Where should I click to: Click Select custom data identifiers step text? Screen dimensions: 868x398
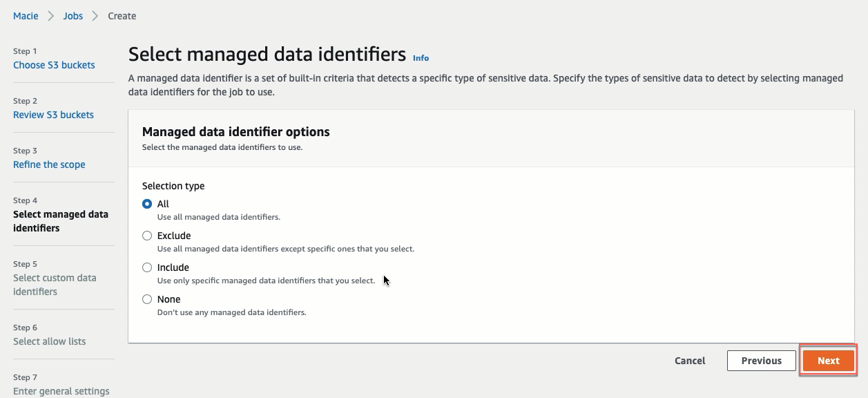pos(55,285)
